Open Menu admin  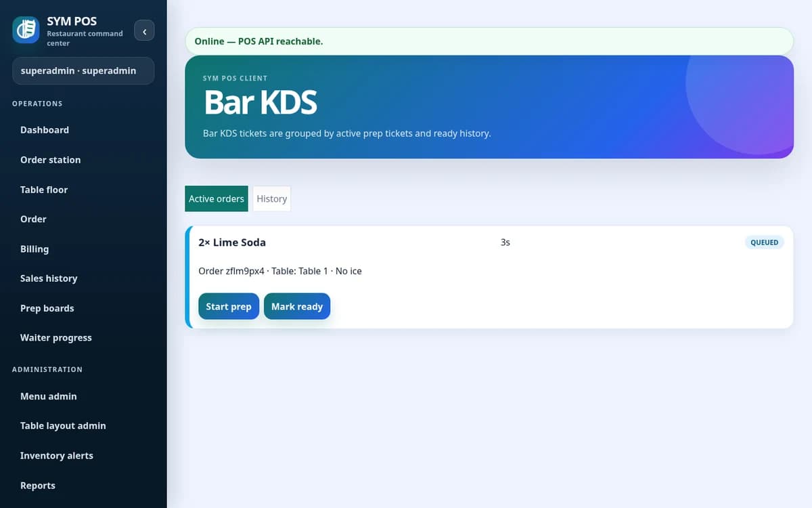click(x=83, y=396)
